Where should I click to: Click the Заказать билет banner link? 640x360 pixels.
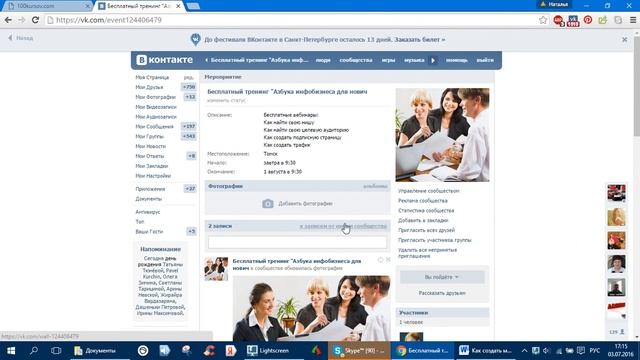point(419,40)
